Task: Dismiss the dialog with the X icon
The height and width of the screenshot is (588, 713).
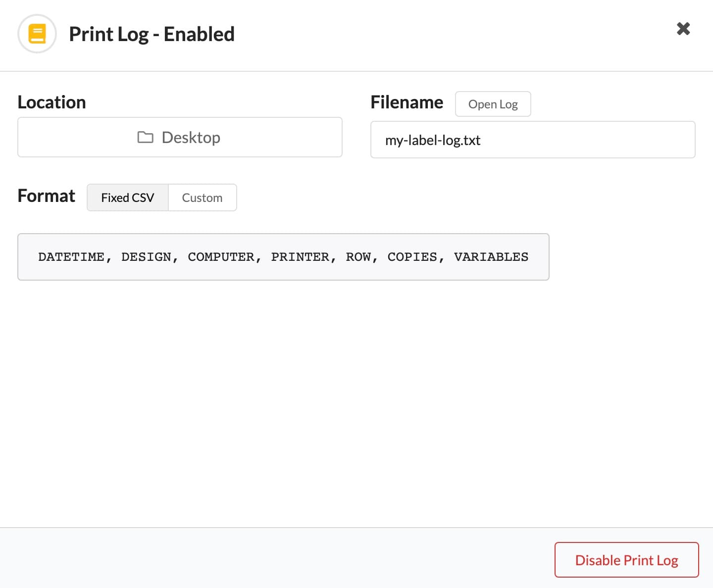Action: coord(683,29)
